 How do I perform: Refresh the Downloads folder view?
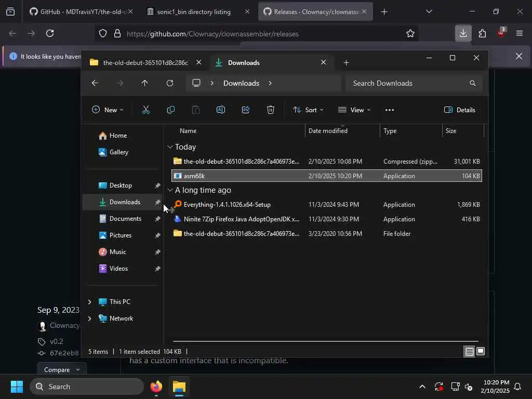(x=170, y=83)
